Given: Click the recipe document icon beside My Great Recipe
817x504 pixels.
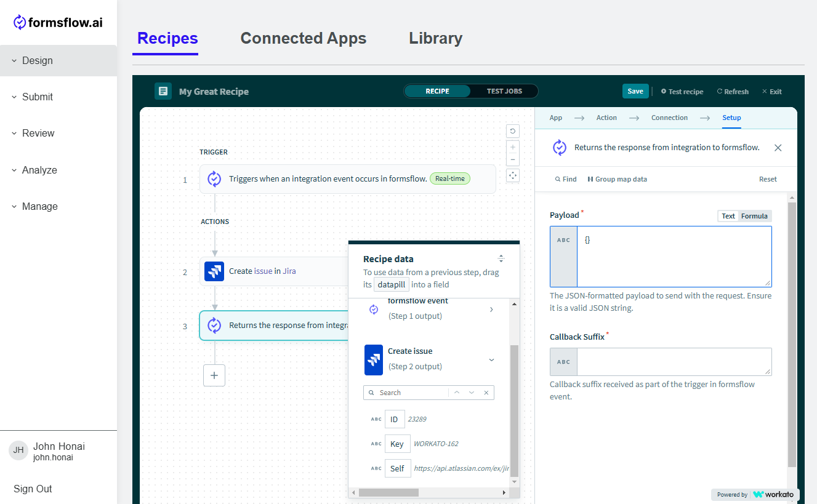Looking at the screenshot, I should pos(163,91).
